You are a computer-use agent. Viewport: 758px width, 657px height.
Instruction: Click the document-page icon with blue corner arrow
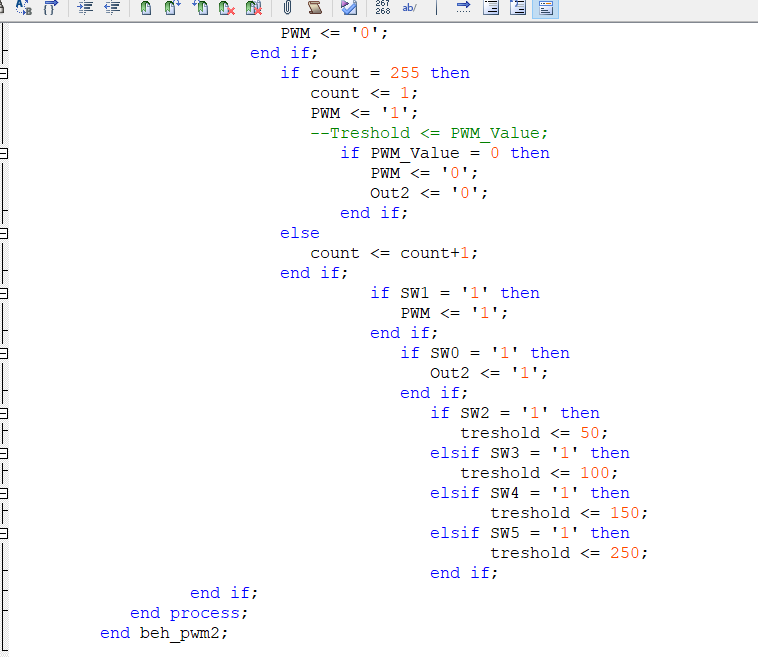point(518,7)
